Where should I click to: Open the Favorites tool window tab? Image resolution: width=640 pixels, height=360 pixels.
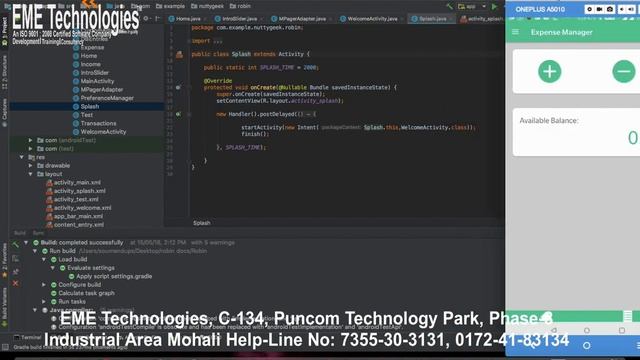4,260
